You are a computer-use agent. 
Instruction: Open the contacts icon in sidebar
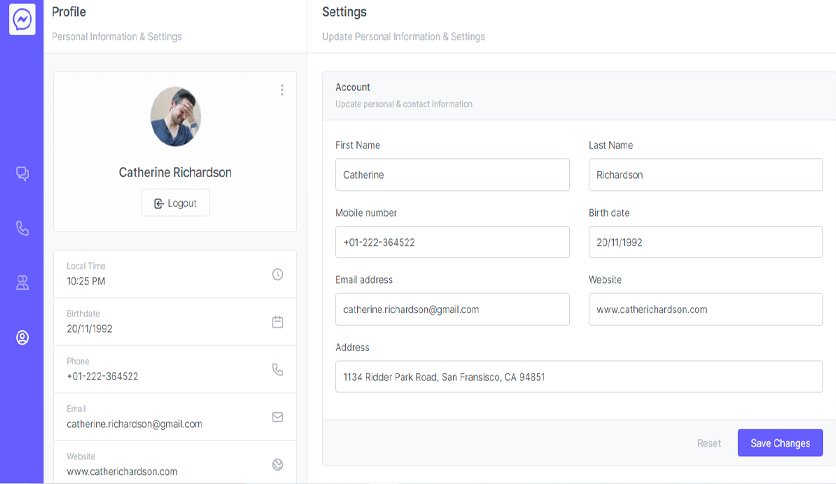pyautogui.click(x=22, y=283)
